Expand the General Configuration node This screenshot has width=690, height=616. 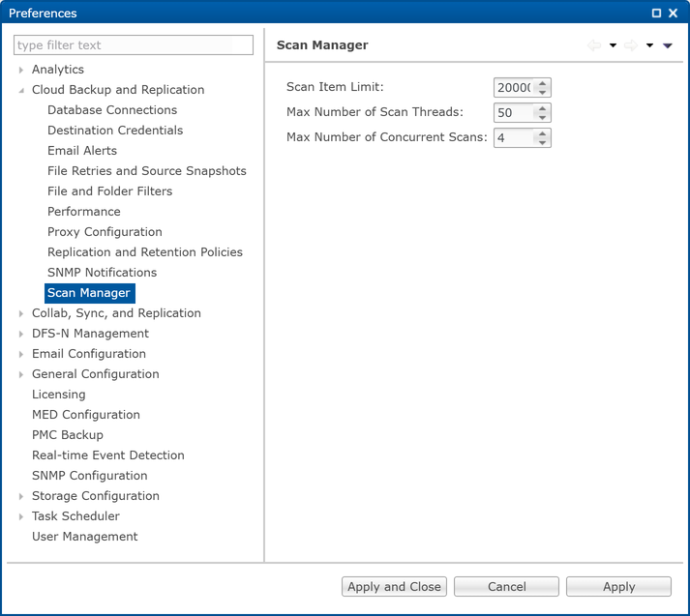coord(20,374)
